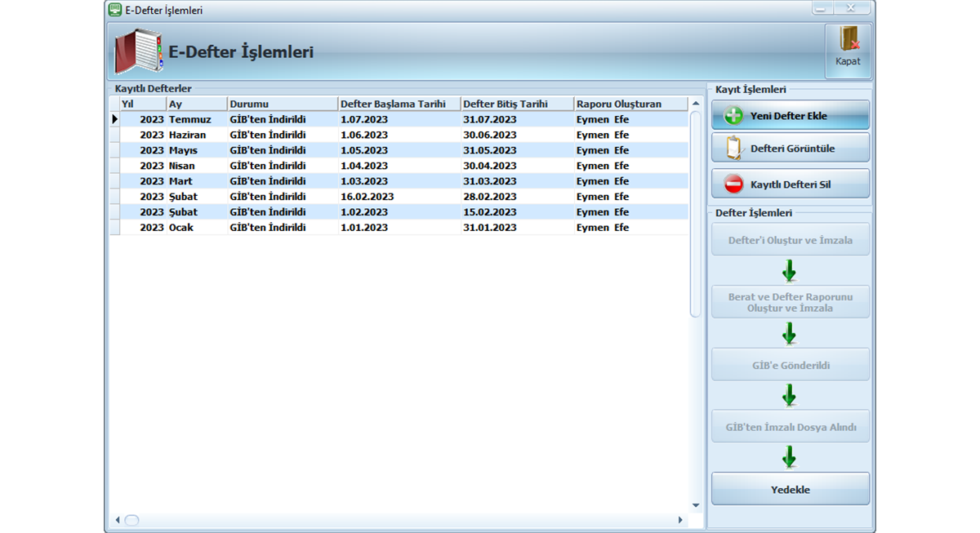Click the Kapat door icon

849,41
